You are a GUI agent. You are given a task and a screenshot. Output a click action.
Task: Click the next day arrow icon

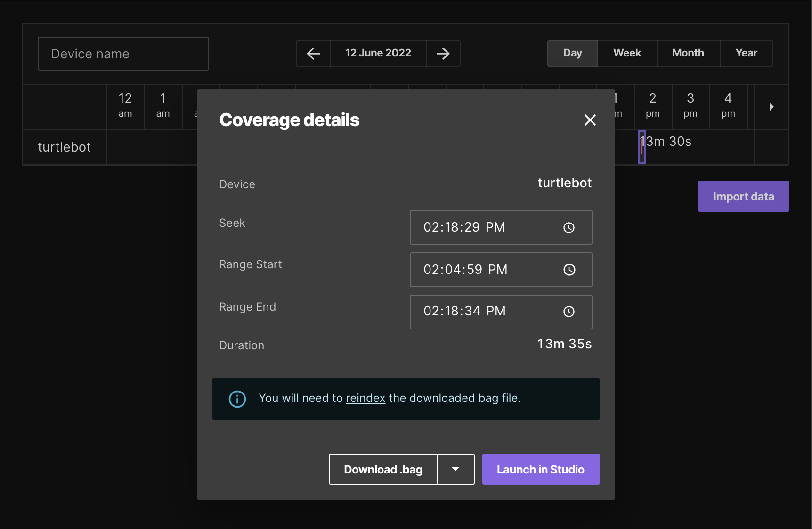coord(443,54)
